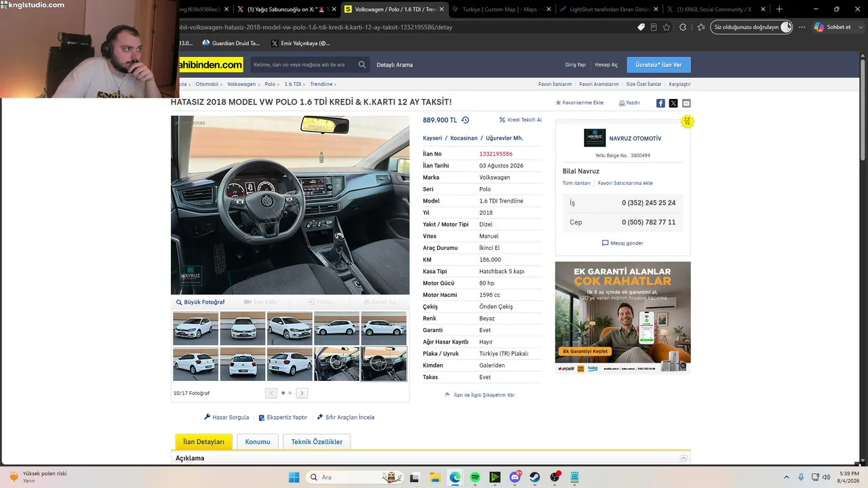Add listing to favorites with Favorilerime Ekle

pyautogui.click(x=579, y=103)
